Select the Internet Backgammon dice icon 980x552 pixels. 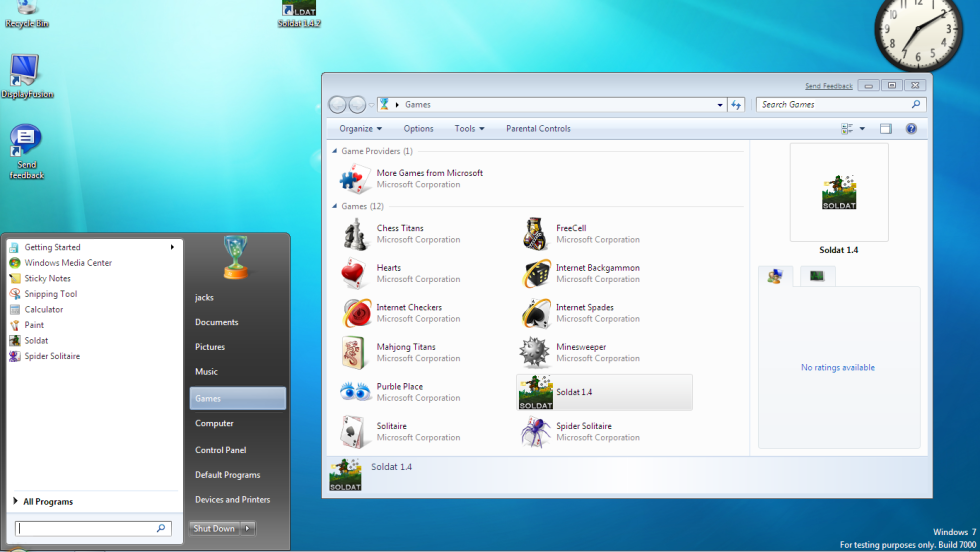click(535, 273)
